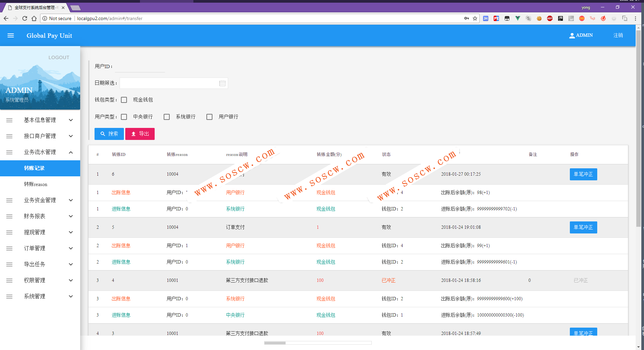Click 单笔冲正 for transfer ID 5
644x350 pixels.
583,227
